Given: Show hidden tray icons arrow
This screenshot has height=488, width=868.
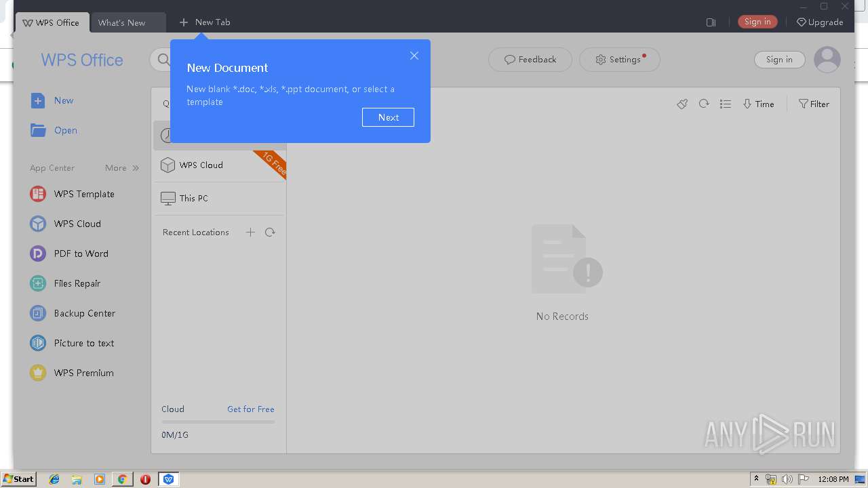Looking at the screenshot, I should click(x=756, y=479).
